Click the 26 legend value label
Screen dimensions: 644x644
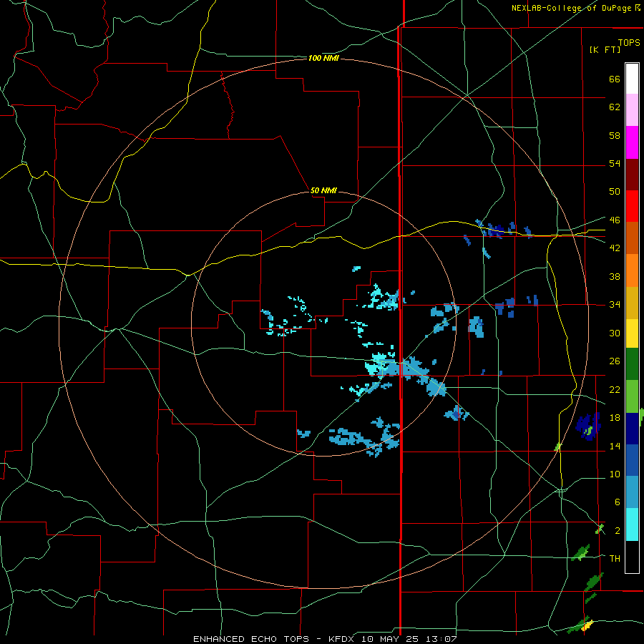pyautogui.click(x=615, y=361)
